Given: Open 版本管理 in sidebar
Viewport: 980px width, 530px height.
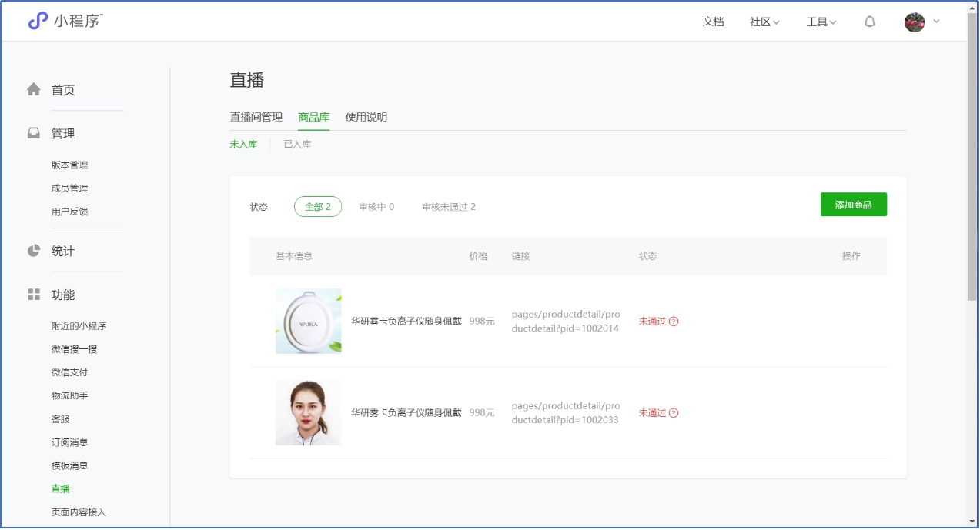Looking at the screenshot, I should pos(70,165).
